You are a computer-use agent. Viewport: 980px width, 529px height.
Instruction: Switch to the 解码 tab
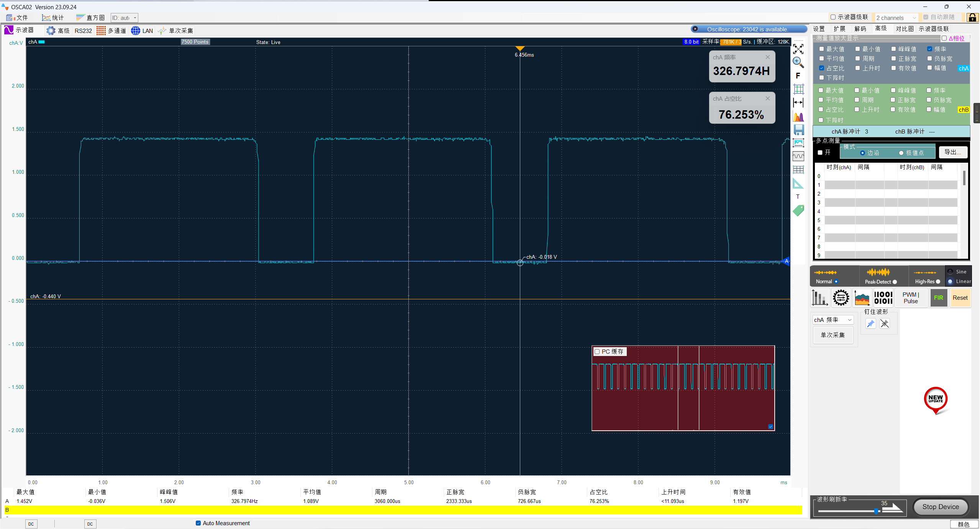tap(860, 29)
